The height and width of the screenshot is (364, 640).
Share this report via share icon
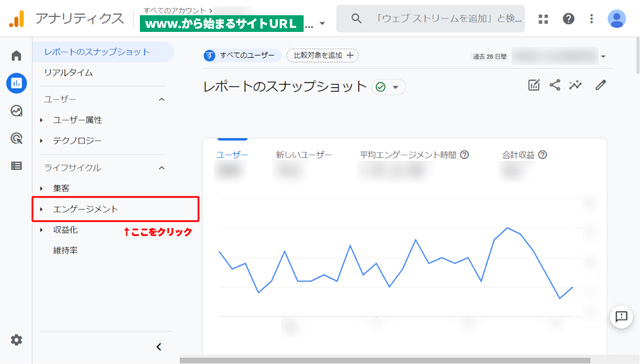(555, 85)
